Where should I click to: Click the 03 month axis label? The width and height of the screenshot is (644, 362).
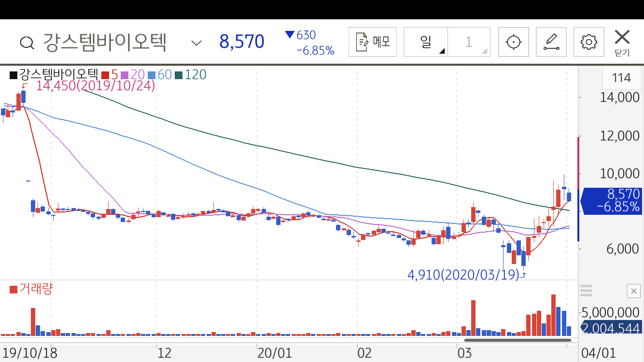point(464,353)
